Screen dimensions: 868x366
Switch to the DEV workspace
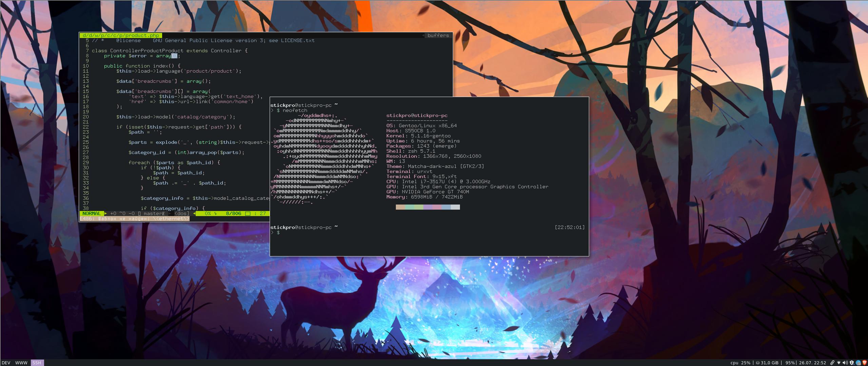tap(6, 363)
